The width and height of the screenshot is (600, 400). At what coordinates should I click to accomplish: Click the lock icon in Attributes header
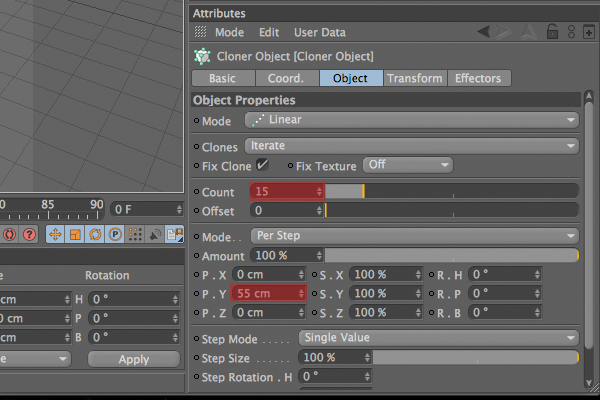552,32
